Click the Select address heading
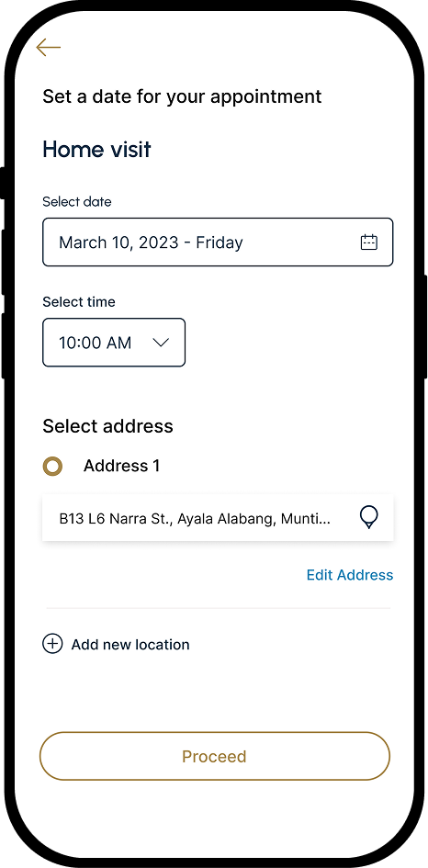The image size is (428, 868). pos(108,426)
